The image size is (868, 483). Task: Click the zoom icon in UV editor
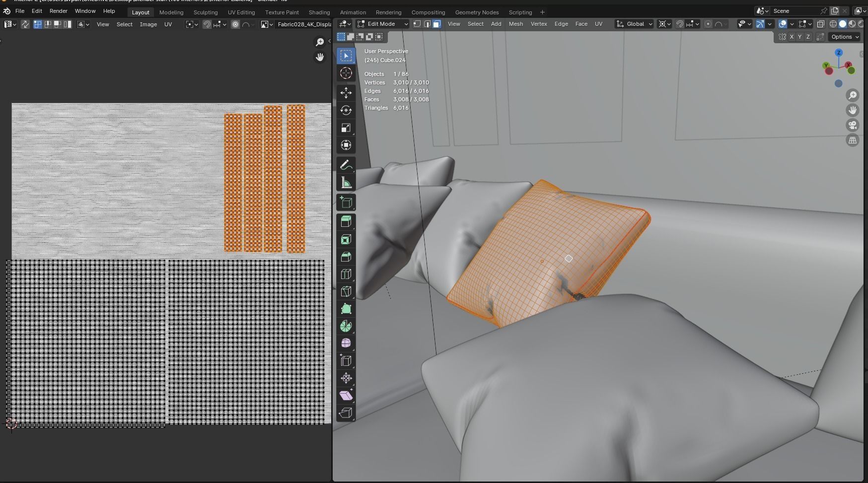click(x=320, y=42)
